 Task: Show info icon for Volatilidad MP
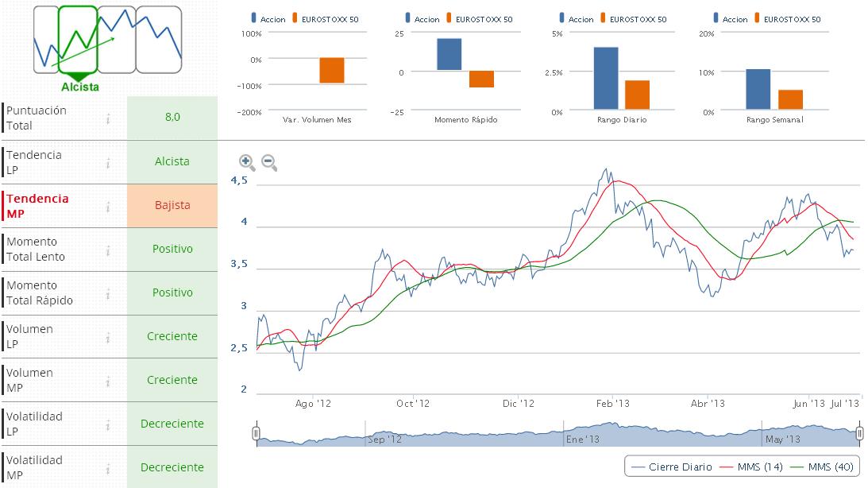[108, 468]
